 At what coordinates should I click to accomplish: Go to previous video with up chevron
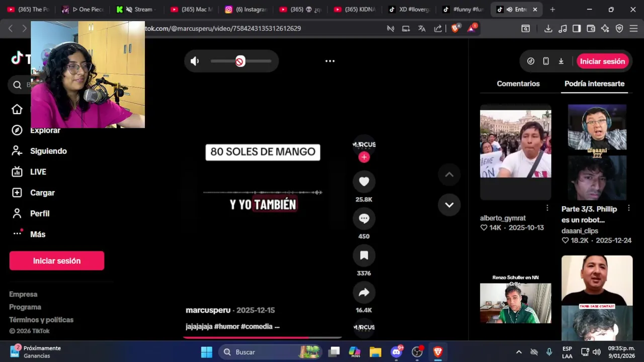click(x=449, y=174)
